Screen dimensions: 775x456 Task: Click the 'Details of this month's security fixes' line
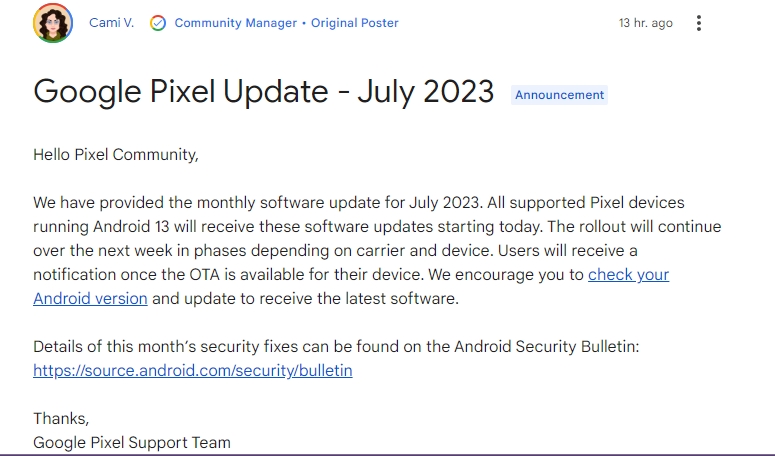[336, 346]
